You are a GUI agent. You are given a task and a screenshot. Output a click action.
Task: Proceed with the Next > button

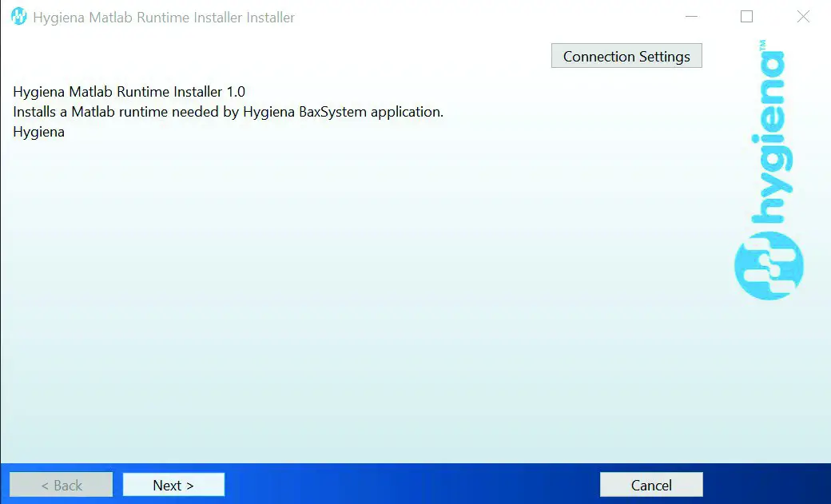pos(173,484)
